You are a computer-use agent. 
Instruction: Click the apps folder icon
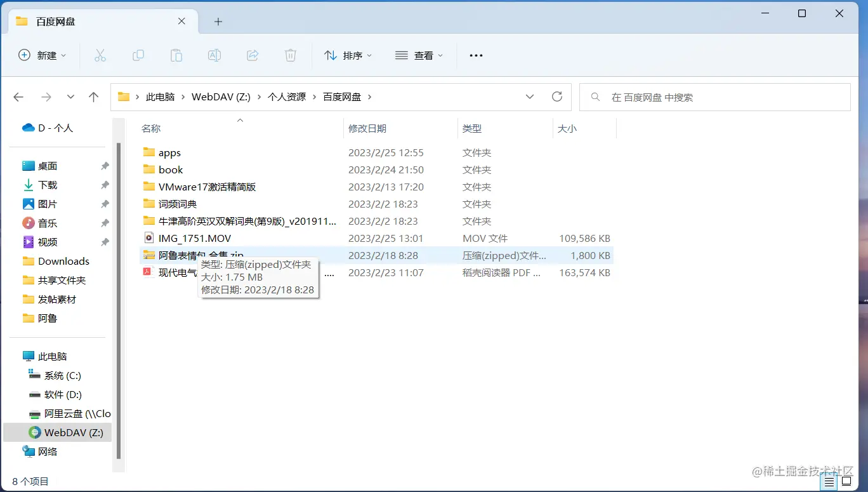pyautogui.click(x=149, y=152)
